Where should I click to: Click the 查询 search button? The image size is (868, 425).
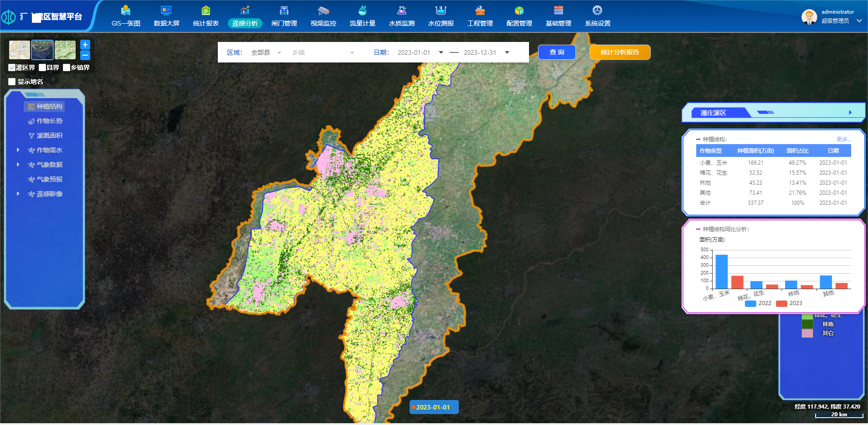[x=556, y=52]
